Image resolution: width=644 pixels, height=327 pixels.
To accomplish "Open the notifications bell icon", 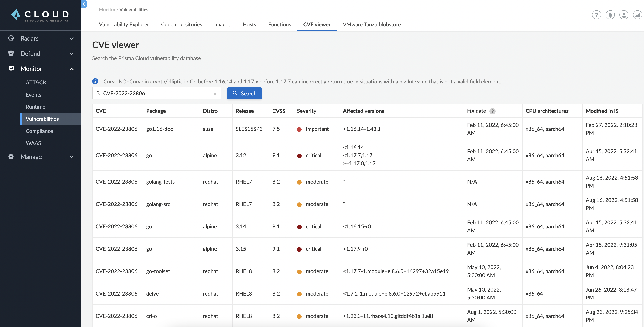I will coord(610,15).
